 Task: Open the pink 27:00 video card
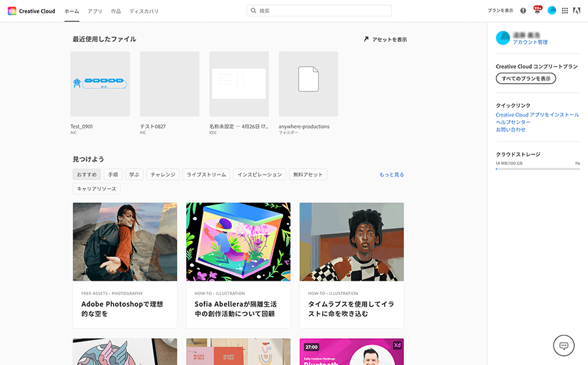(351, 351)
